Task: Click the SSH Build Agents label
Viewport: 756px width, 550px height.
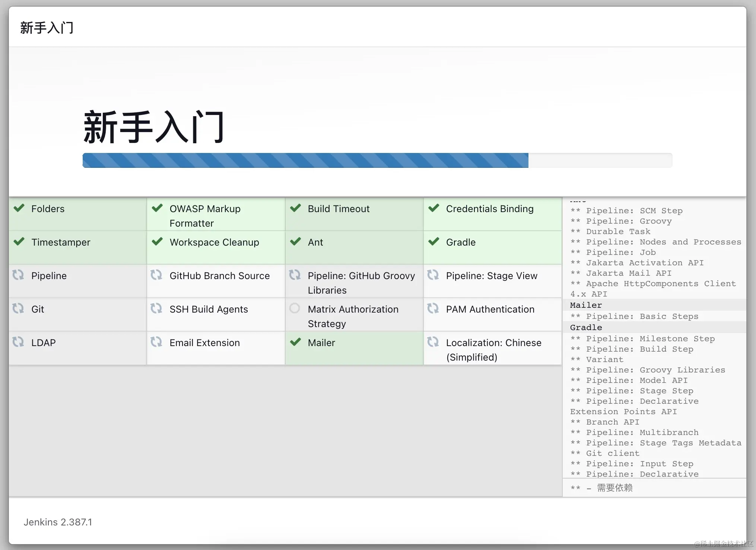Action: click(209, 309)
